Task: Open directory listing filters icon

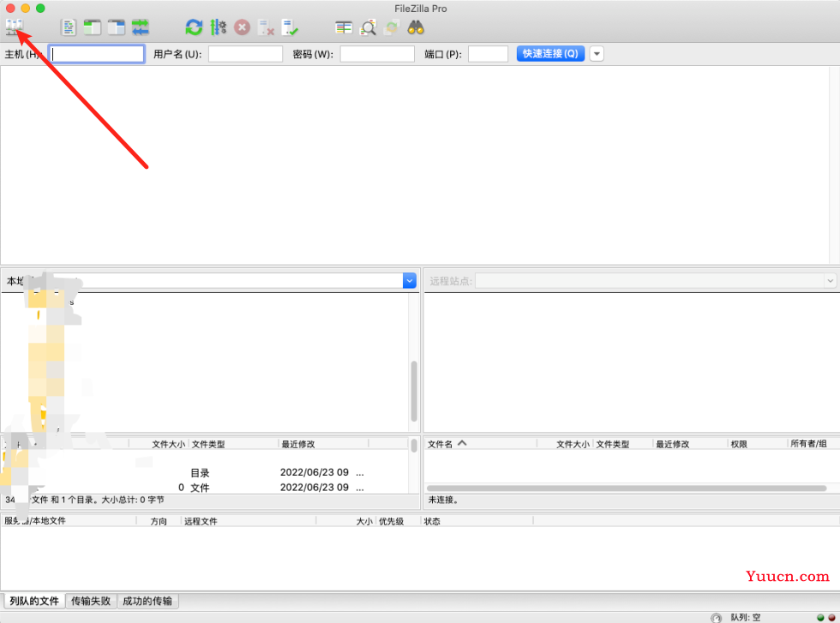Action: tap(344, 27)
